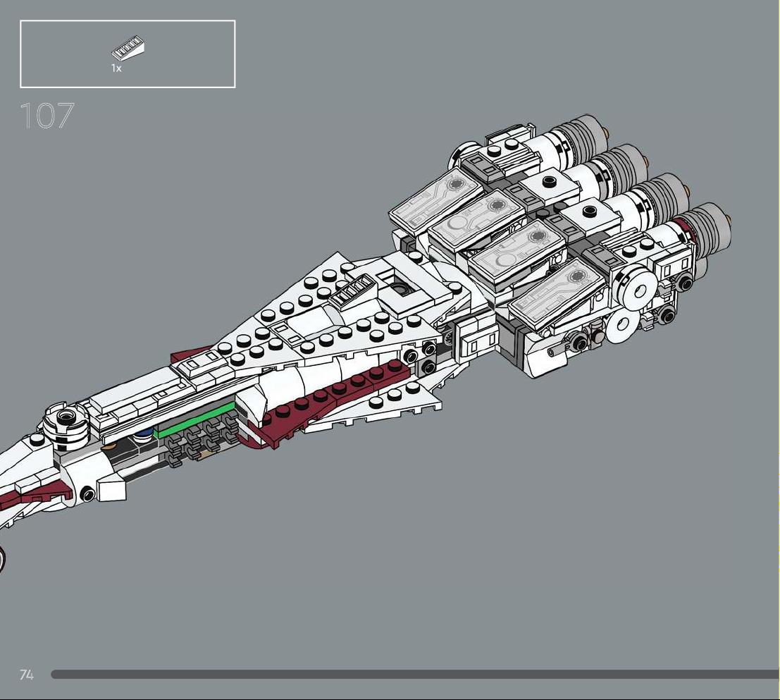The image size is (780, 700).
Task: Click the step number 107
Action: (47, 116)
